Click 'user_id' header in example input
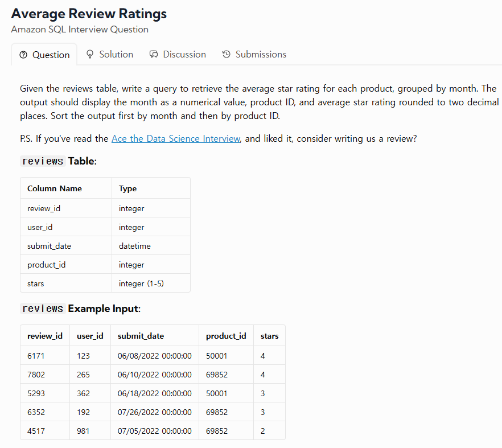Viewport: 502px width, 448px height. (90, 336)
